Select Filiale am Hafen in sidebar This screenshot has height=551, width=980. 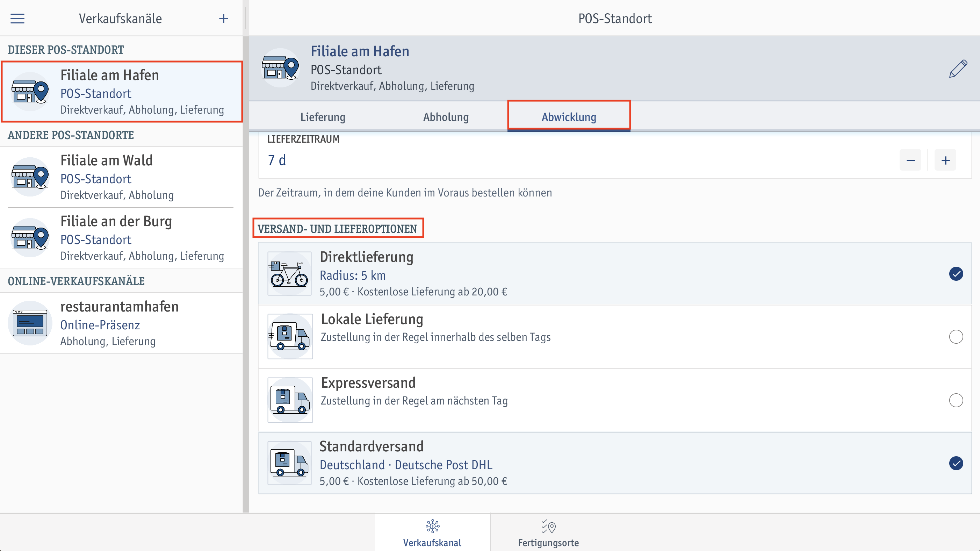(122, 92)
